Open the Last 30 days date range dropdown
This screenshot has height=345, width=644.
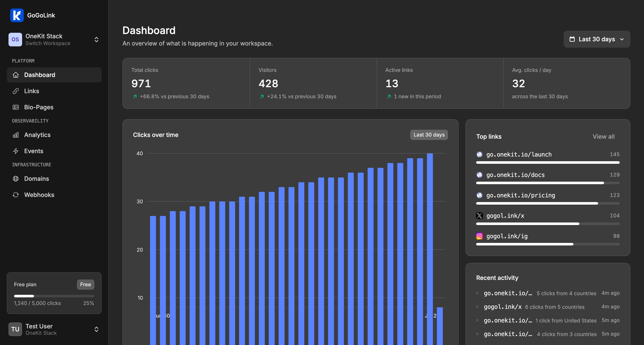pos(597,39)
